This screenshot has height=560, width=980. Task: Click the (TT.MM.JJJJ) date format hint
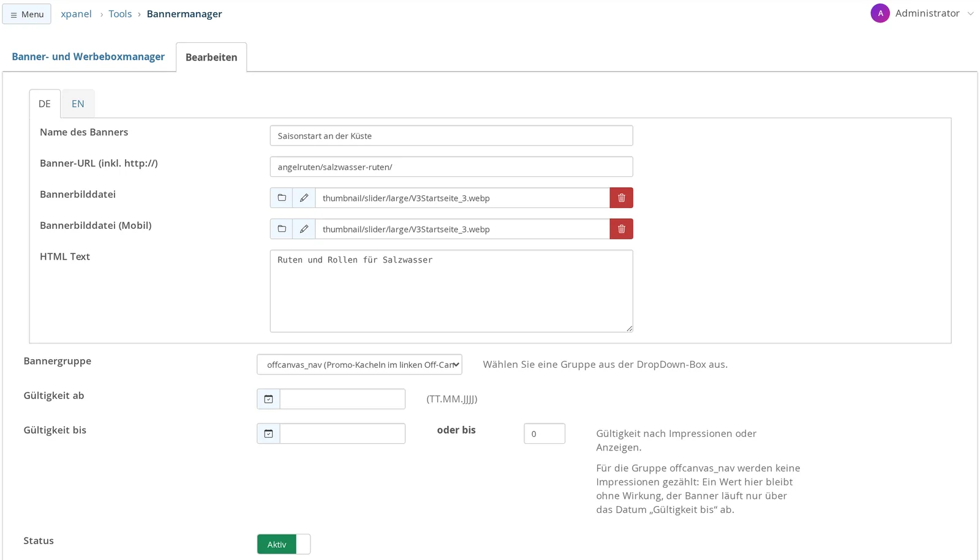pos(452,399)
